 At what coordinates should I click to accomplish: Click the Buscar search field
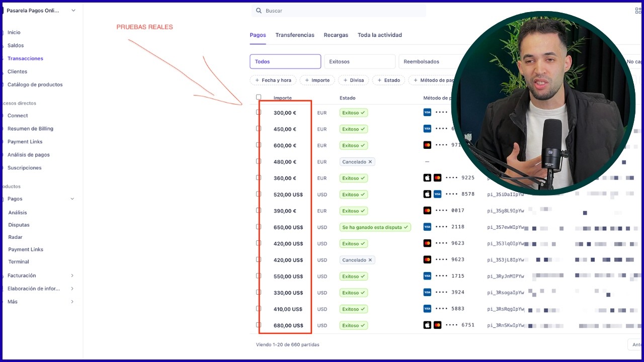(x=339, y=11)
